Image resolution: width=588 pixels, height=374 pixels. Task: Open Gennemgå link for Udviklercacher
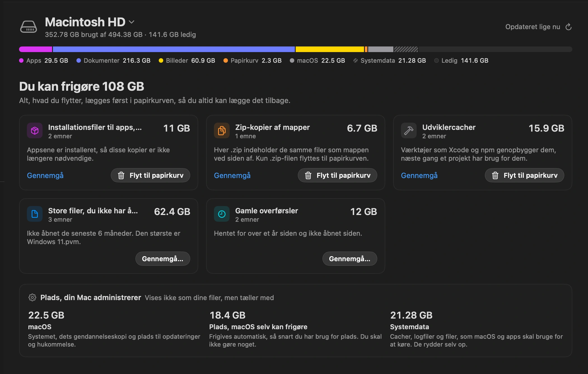point(419,176)
